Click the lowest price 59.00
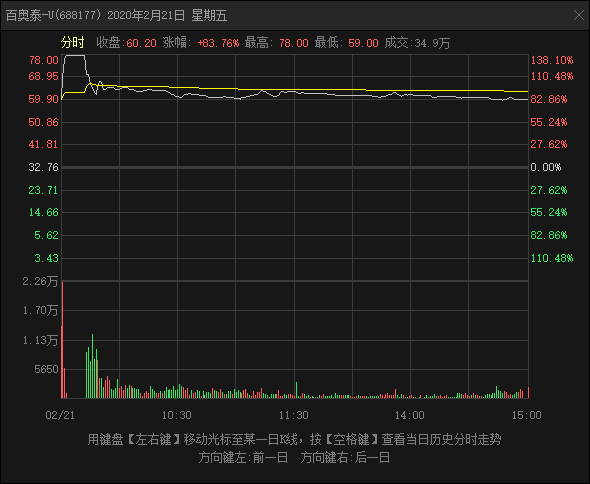Screen dimensions: 590x484 point(363,43)
